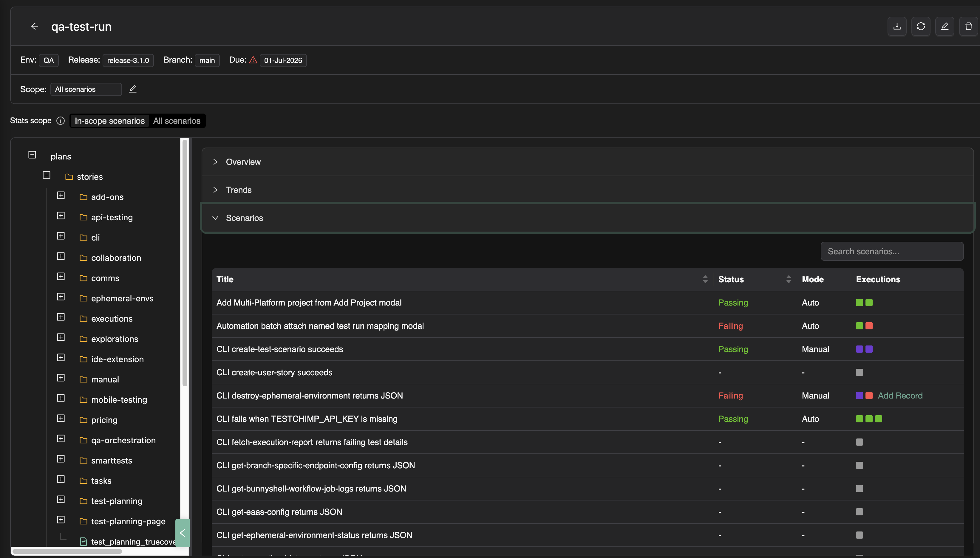Click grey execution square for CLI fetch-execution-report row
Viewport: 980px width, 558px height.
point(859,442)
